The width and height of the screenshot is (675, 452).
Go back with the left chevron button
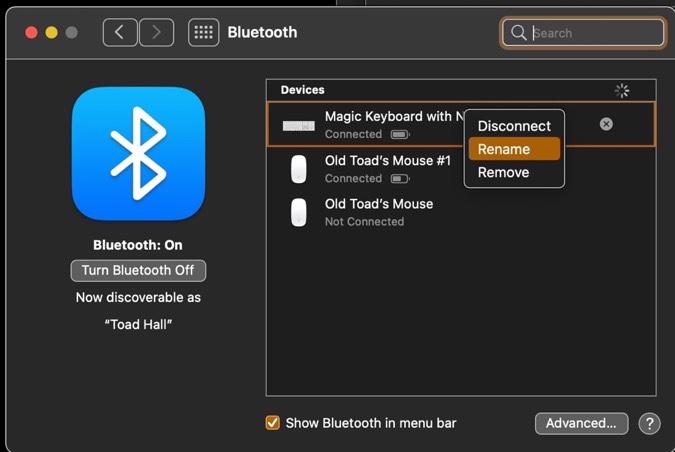tap(120, 32)
